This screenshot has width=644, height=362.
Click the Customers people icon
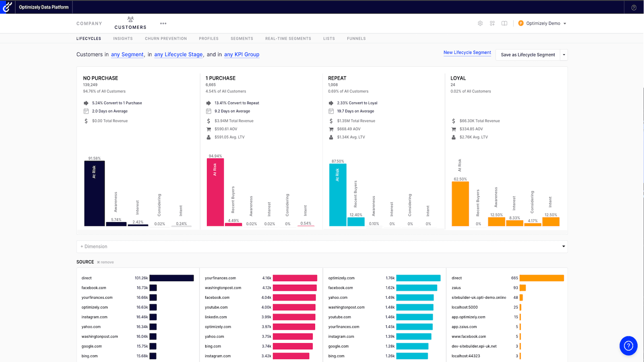pyautogui.click(x=130, y=19)
